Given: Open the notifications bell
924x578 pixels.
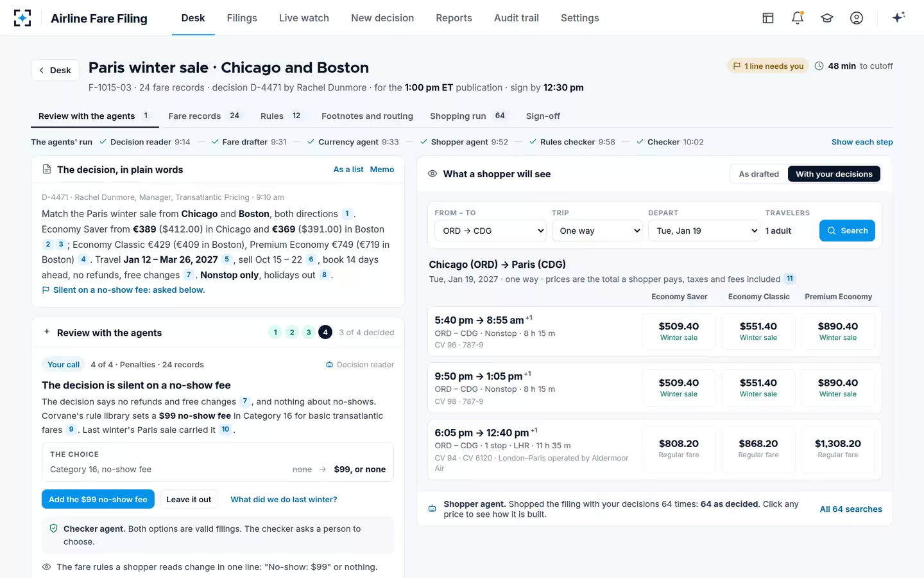Looking at the screenshot, I should pyautogui.click(x=798, y=18).
